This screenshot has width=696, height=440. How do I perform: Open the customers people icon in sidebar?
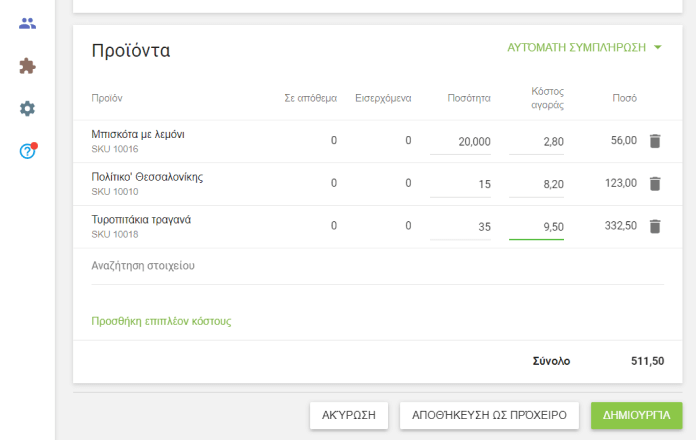pyautogui.click(x=28, y=23)
